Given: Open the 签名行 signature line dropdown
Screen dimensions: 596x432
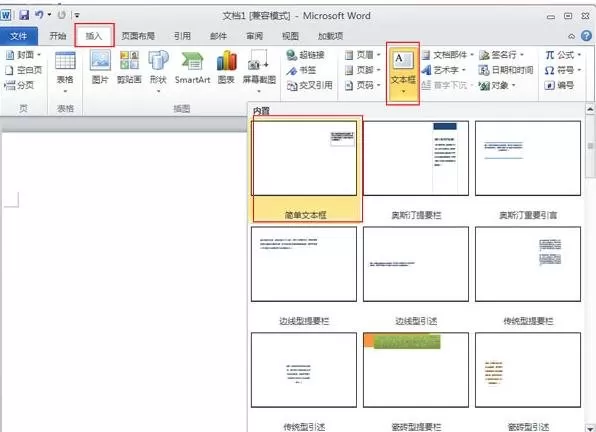Looking at the screenshot, I should coord(501,55).
